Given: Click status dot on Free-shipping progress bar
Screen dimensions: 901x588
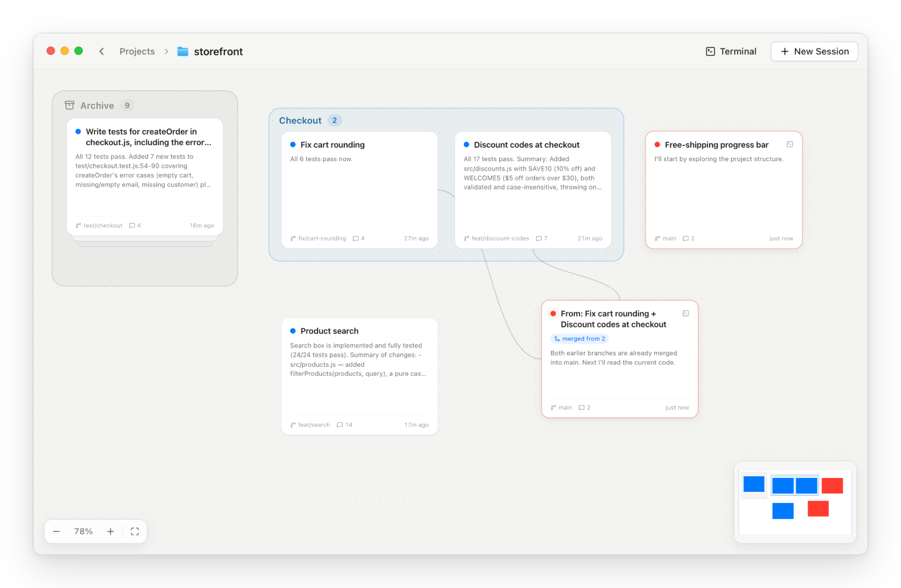Looking at the screenshot, I should [x=657, y=144].
